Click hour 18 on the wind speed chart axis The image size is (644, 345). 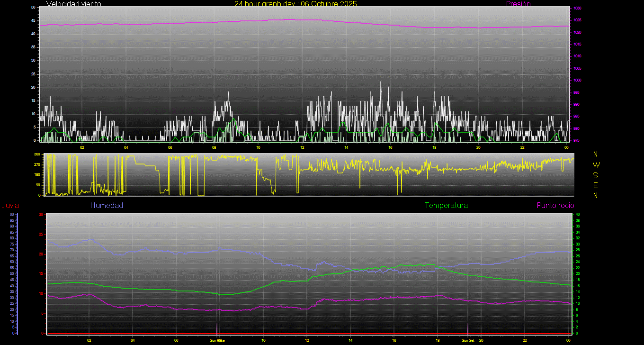pos(434,147)
